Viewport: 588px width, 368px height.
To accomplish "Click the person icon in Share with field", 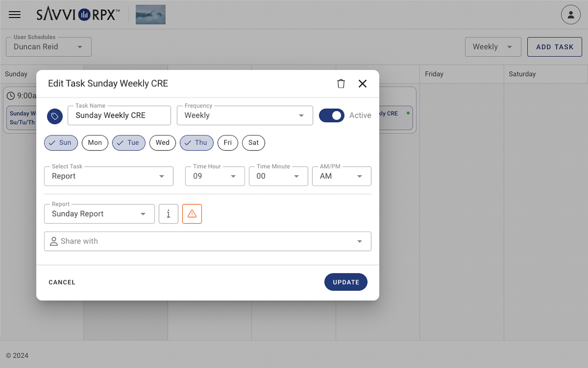I will 53,241.
